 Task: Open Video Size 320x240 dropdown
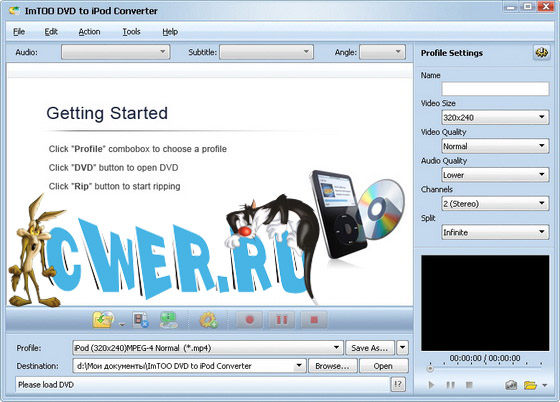[495, 117]
